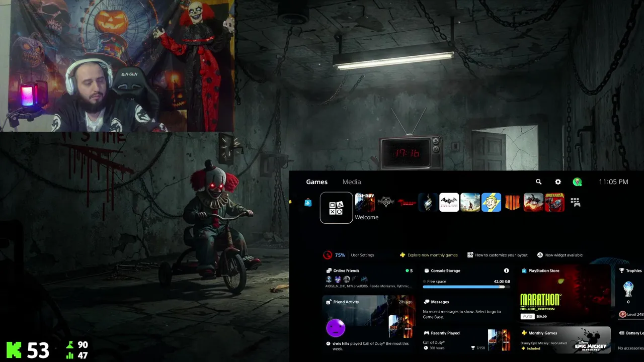Click the '$59.99' Marathon price
The width and height of the screenshot is (644, 362).
541,317
